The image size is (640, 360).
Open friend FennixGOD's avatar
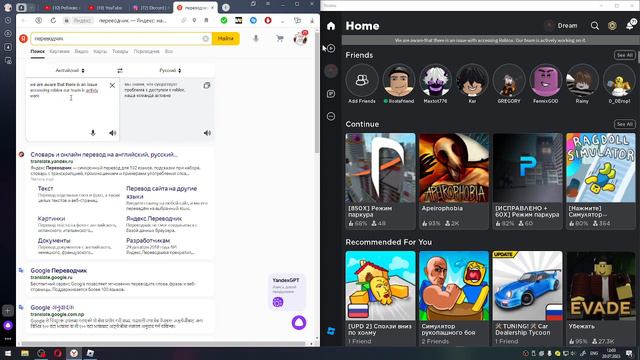tap(545, 80)
